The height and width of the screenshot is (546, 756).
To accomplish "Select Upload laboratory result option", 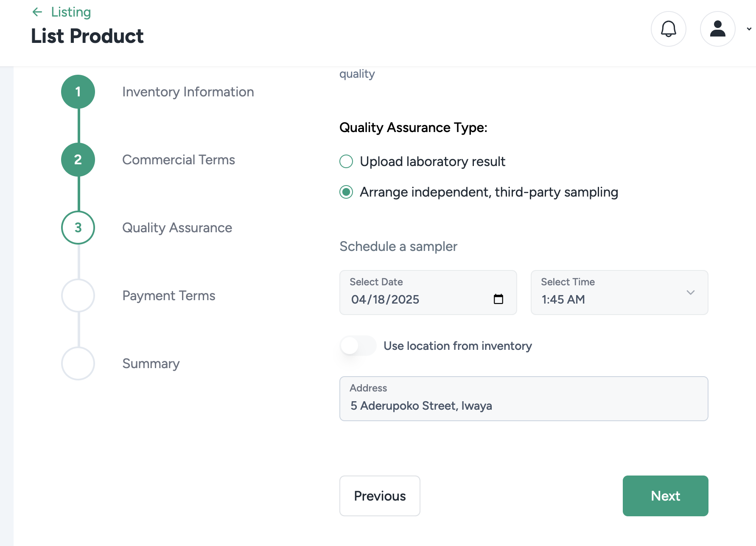I will click(x=346, y=161).
